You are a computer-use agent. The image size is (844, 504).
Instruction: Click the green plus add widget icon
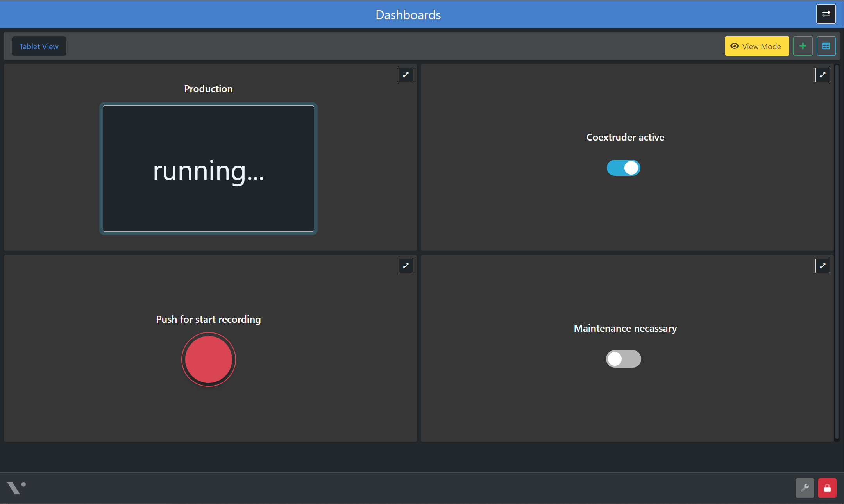pos(803,46)
